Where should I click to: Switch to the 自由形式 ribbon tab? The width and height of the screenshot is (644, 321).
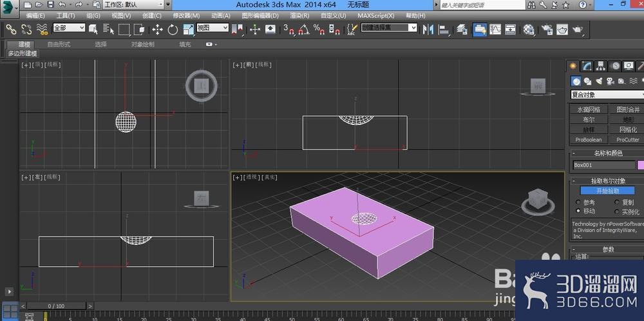click(x=59, y=44)
